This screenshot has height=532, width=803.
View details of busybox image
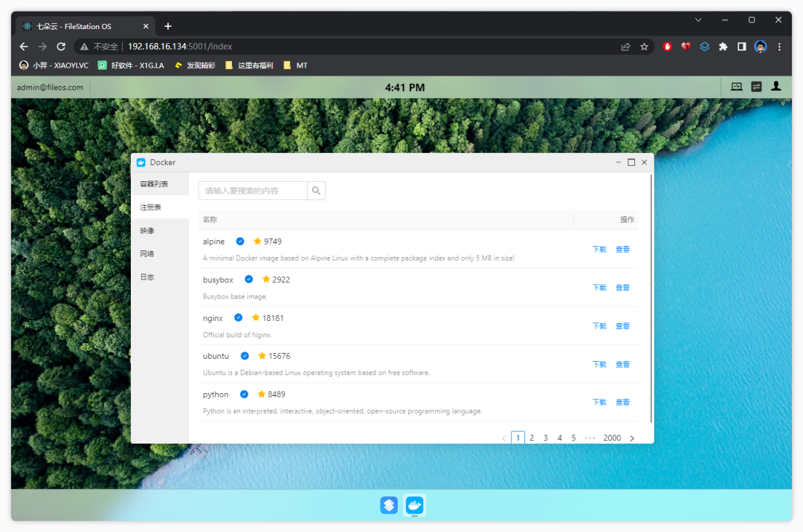coord(622,288)
